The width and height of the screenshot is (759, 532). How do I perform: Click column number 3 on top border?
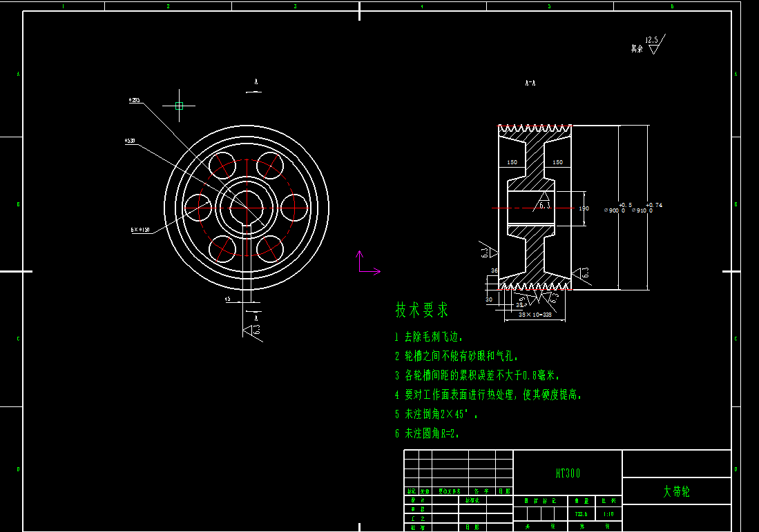(296, 6)
